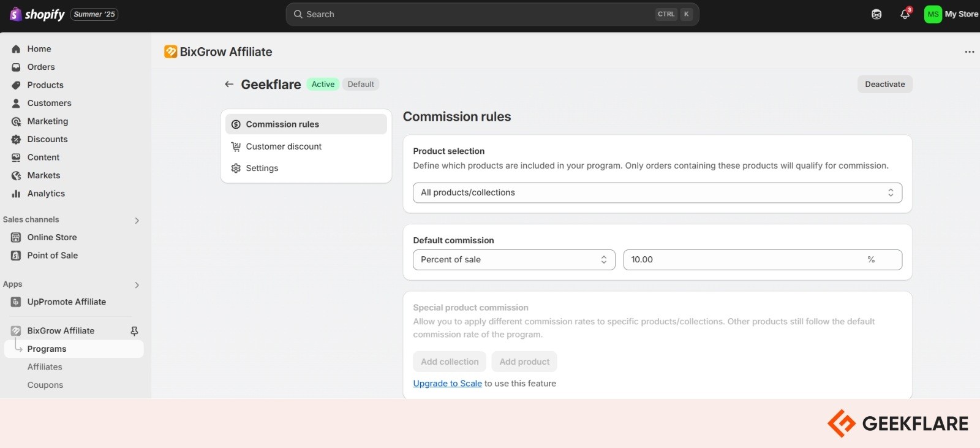This screenshot has width=980, height=448.
Task: Click the Deactivate button
Action: pos(884,84)
